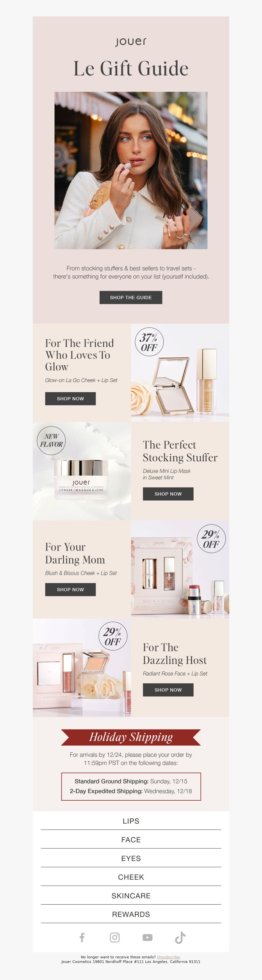Screen dimensions: 262x980
Task: Shop the Radiant Rose Face set
Action: point(168,690)
